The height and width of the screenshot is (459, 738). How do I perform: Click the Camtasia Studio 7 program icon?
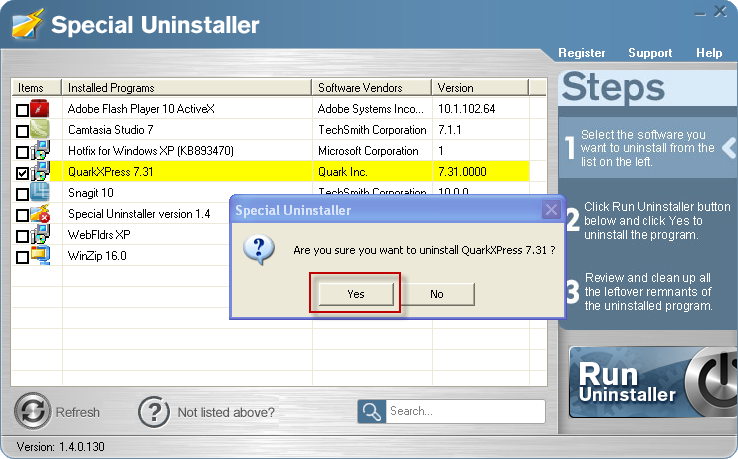pos(40,129)
